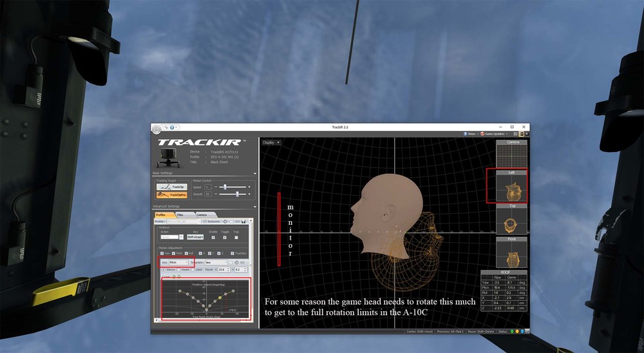Open the Profile selection dropdown

[184, 222]
